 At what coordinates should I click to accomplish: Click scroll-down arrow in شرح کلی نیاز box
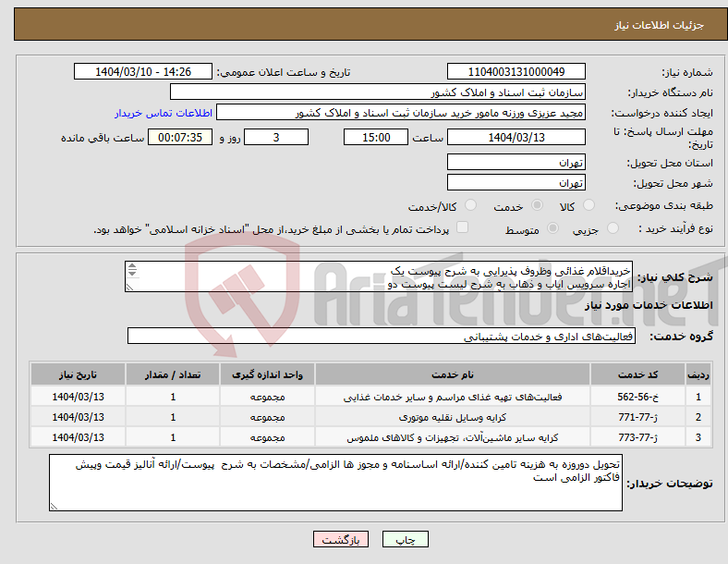[132, 273]
